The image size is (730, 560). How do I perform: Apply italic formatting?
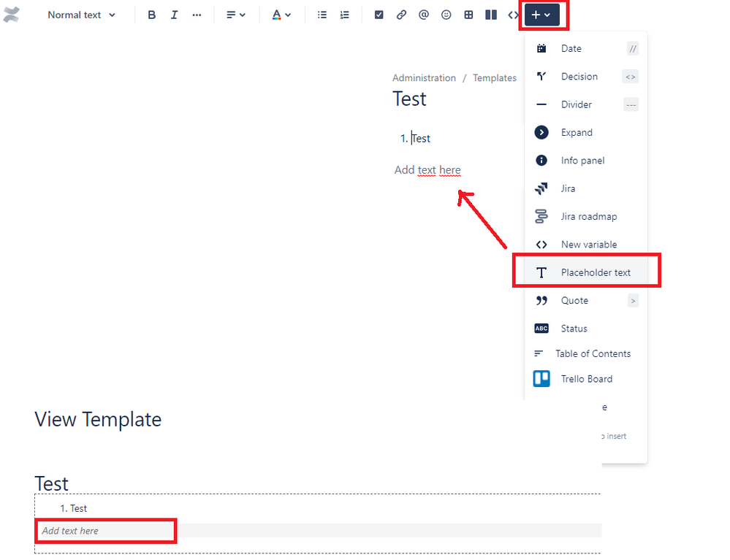point(174,14)
